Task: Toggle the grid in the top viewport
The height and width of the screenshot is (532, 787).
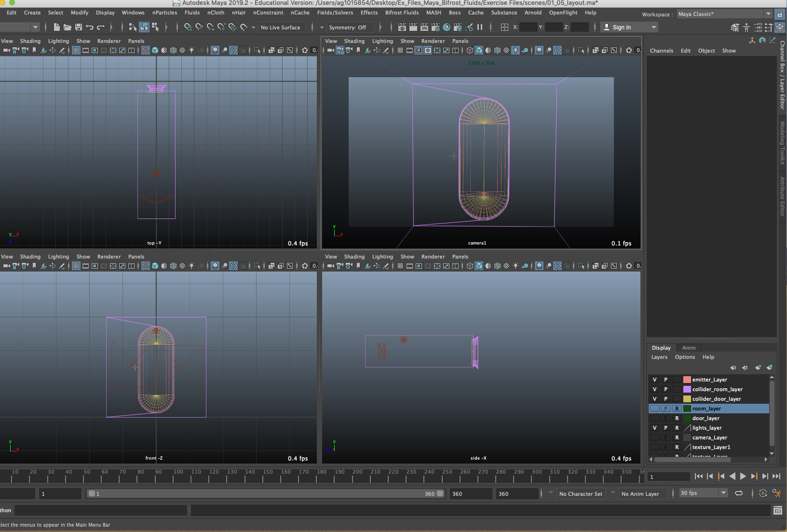Action: pyautogui.click(x=76, y=50)
